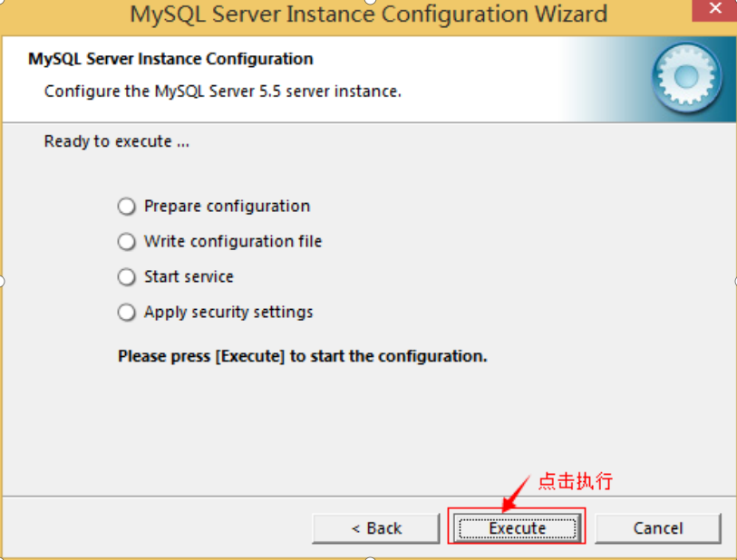Select the Apply security settings indicator

click(x=126, y=312)
